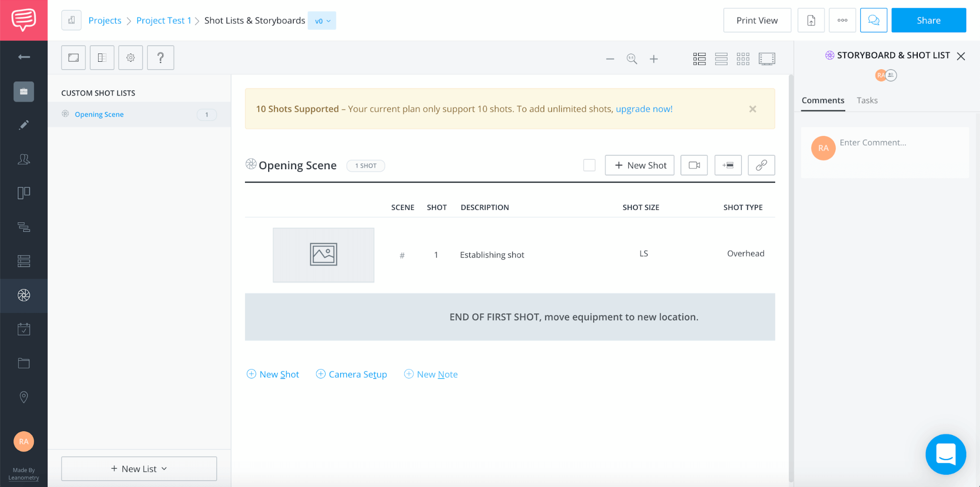Click the help question mark icon

click(x=160, y=58)
